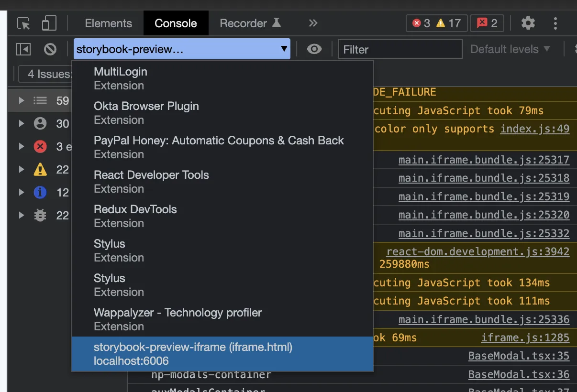577x392 pixels.
Task: Switch to the Elements tab
Action: point(108,23)
